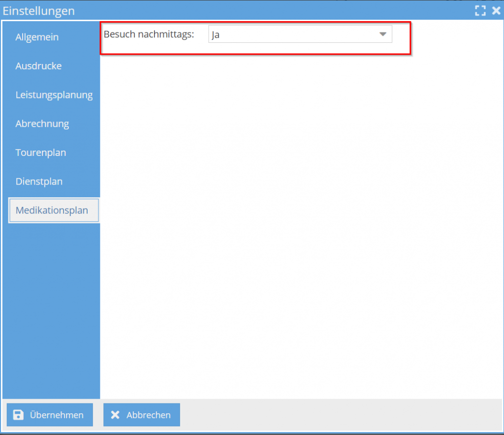The image size is (504, 435).
Task: Cancel changes using the Abbrechen button
Action: point(142,415)
